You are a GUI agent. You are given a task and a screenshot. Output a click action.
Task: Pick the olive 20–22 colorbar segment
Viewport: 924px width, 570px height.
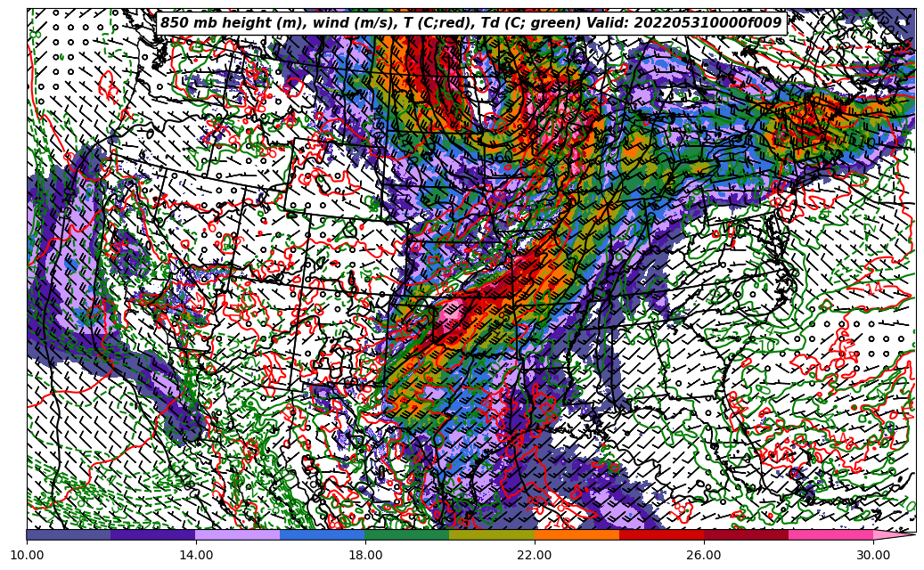pyautogui.click(x=492, y=535)
